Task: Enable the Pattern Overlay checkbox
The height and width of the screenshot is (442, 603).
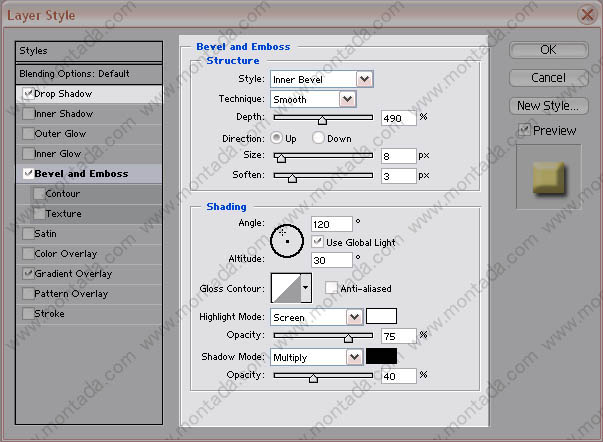Action: coord(28,294)
